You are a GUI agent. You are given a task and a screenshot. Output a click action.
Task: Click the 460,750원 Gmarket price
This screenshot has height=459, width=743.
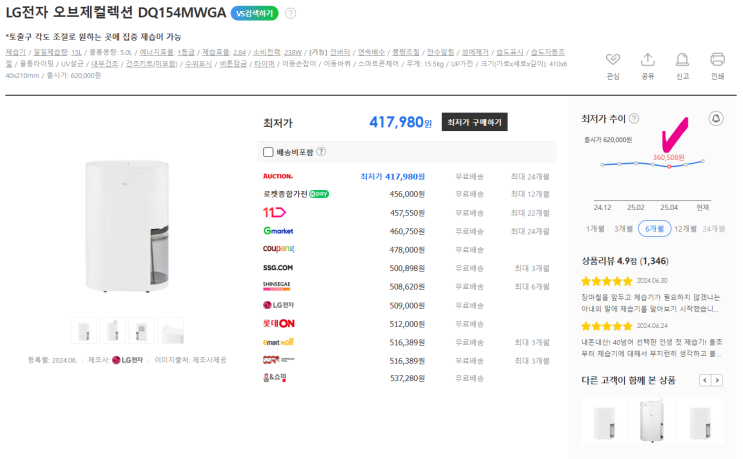coord(407,231)
